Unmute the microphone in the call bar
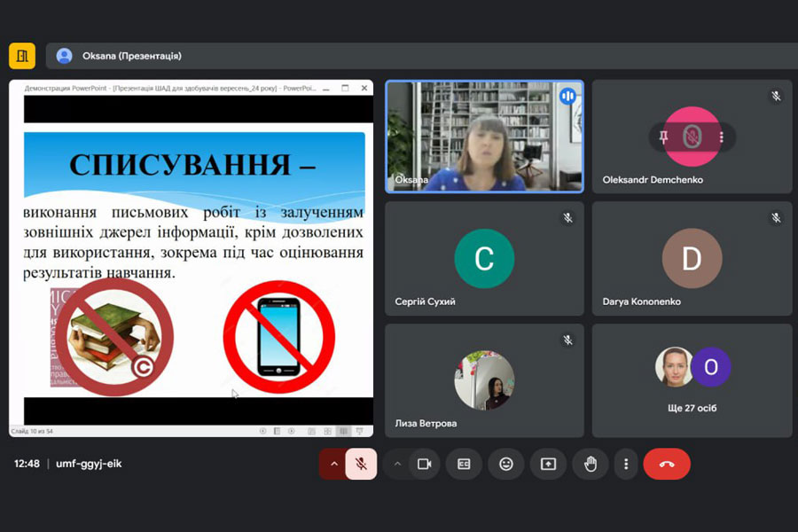 click(x=361, y=464)
